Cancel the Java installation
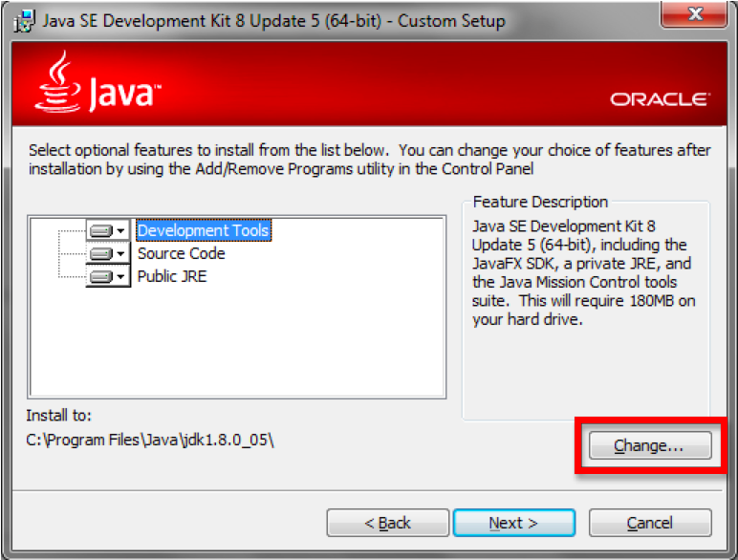 pyautogui.click(x=650, y=523)
